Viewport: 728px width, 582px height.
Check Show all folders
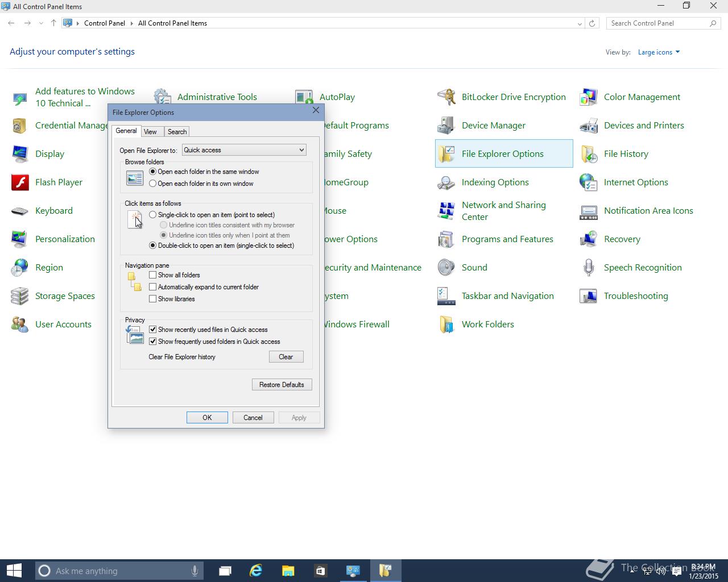tap(152, 275)
